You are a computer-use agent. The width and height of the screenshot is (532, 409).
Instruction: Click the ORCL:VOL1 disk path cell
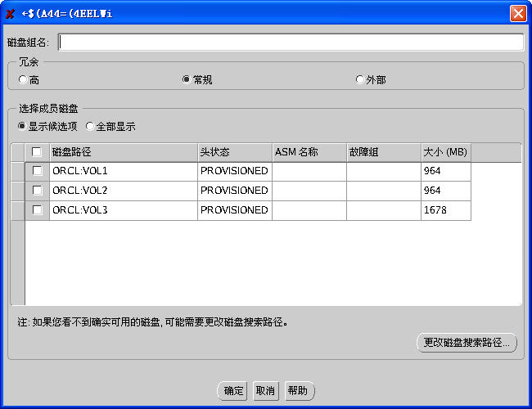(124, 171)
